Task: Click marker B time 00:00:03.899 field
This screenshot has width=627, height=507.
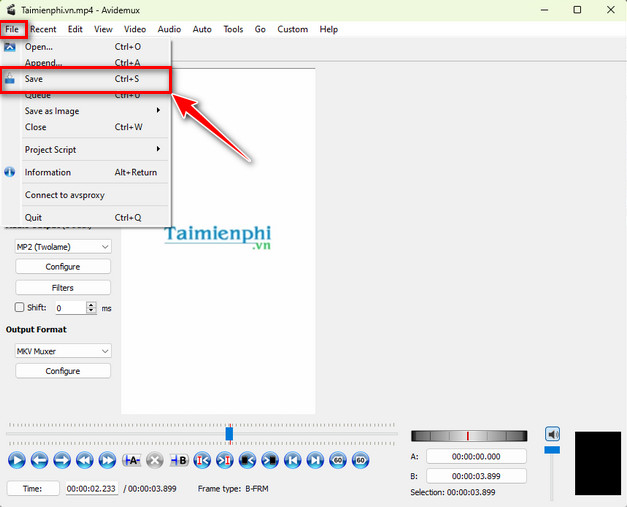Action: (x=476, y=476)
